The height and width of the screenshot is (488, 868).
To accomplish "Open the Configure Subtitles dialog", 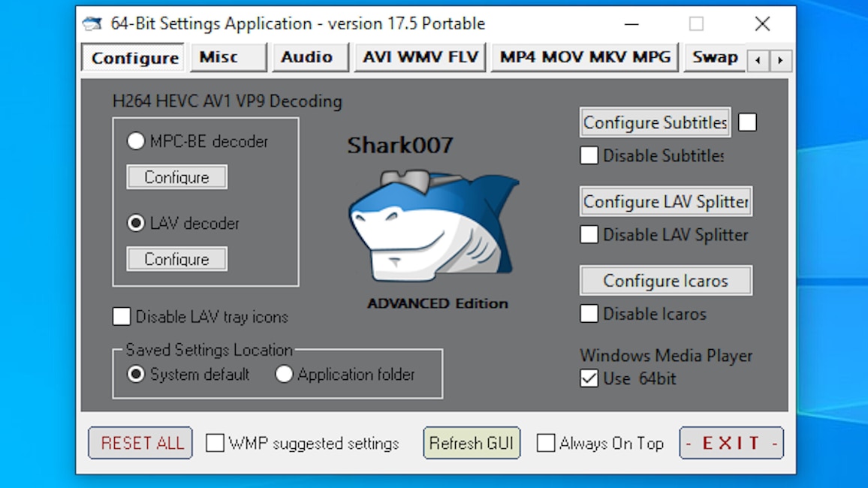I will tap(656, 122).
